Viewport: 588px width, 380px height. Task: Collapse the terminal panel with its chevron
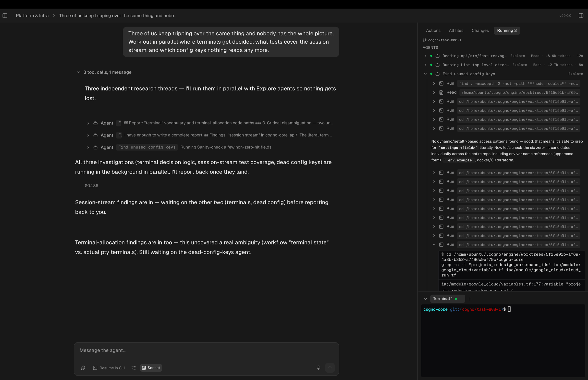[425, 299]
